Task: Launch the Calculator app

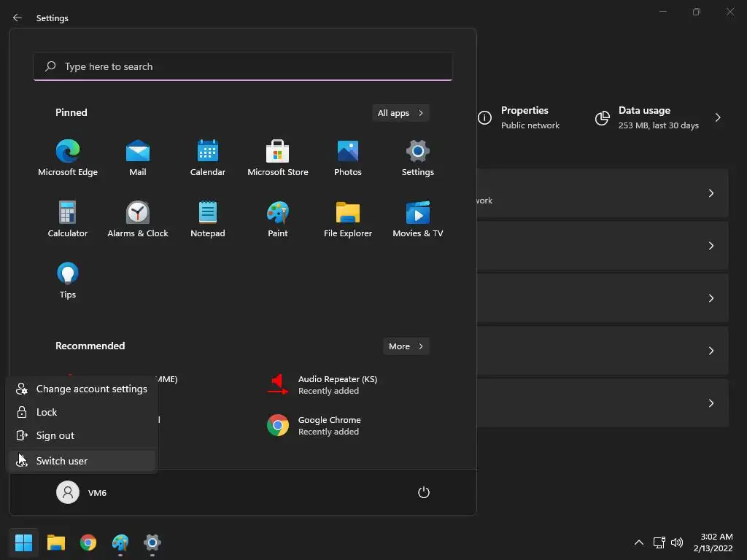Action: pyautogui.click(x=68, y=219)
